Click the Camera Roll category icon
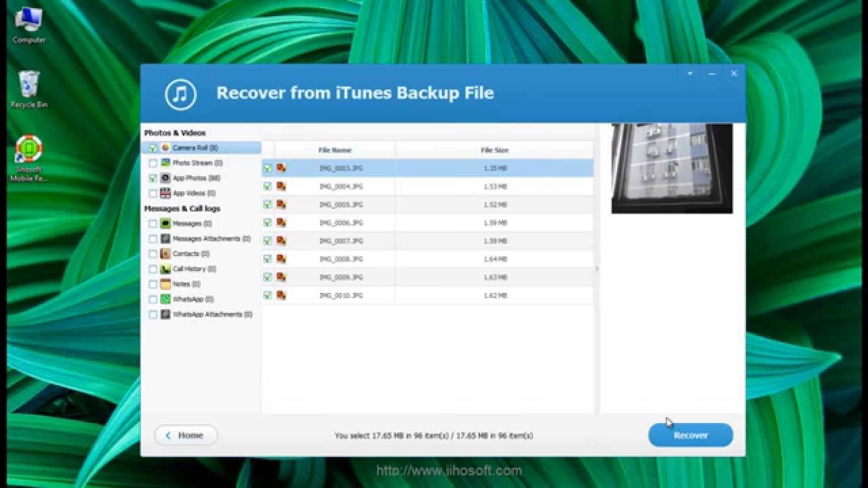 click(x=165, y=148)
